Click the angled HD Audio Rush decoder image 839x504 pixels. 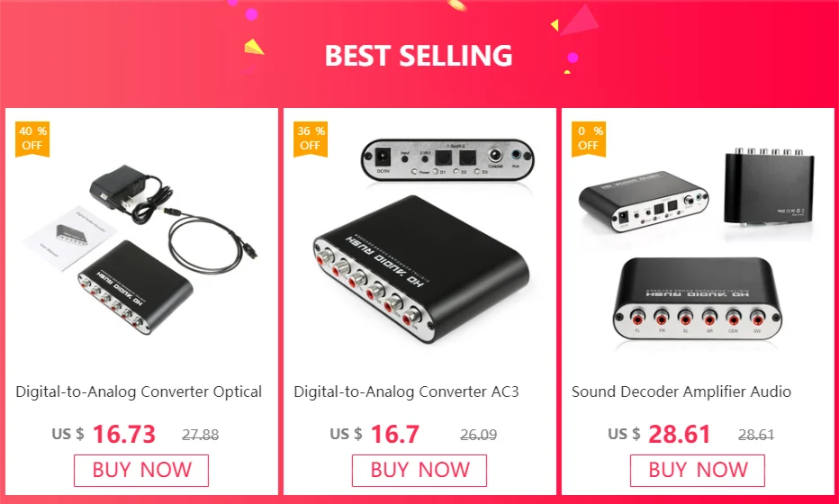(421, 269)
